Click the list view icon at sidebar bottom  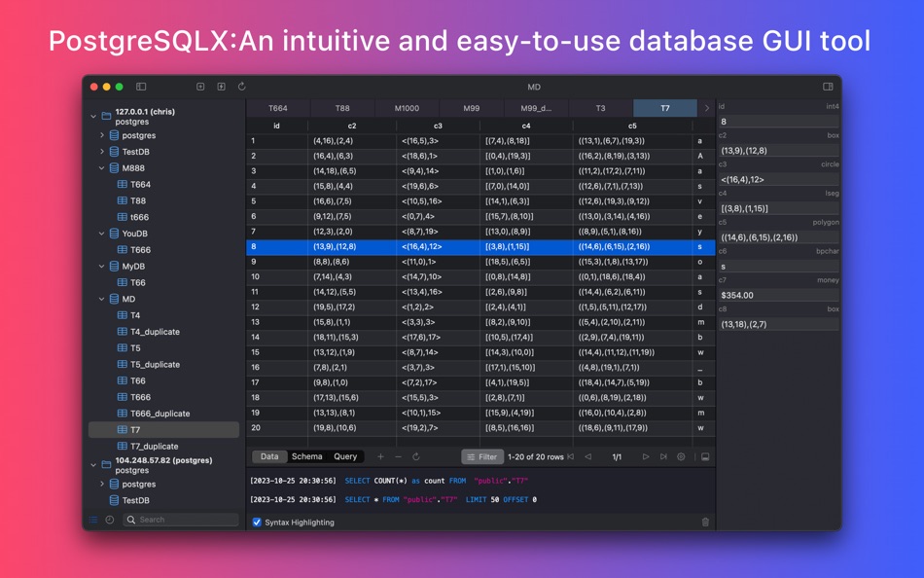[93, 521]
